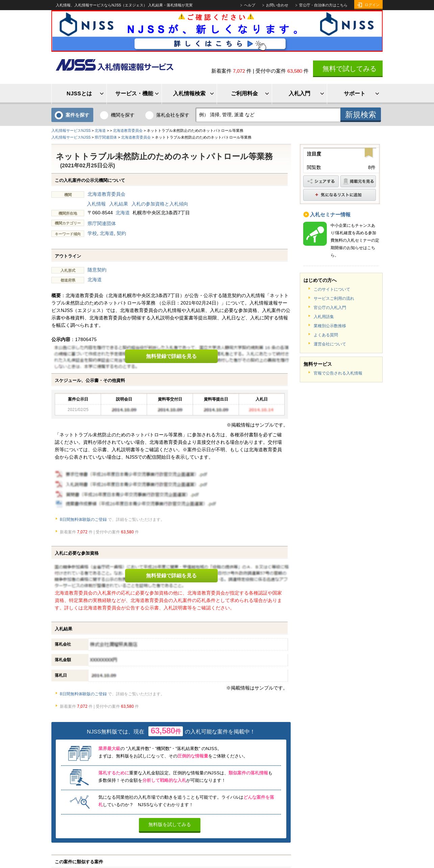
Task: Click the bookmark ribbon icon in 注目度 box
Action: (x=369, y=153)
